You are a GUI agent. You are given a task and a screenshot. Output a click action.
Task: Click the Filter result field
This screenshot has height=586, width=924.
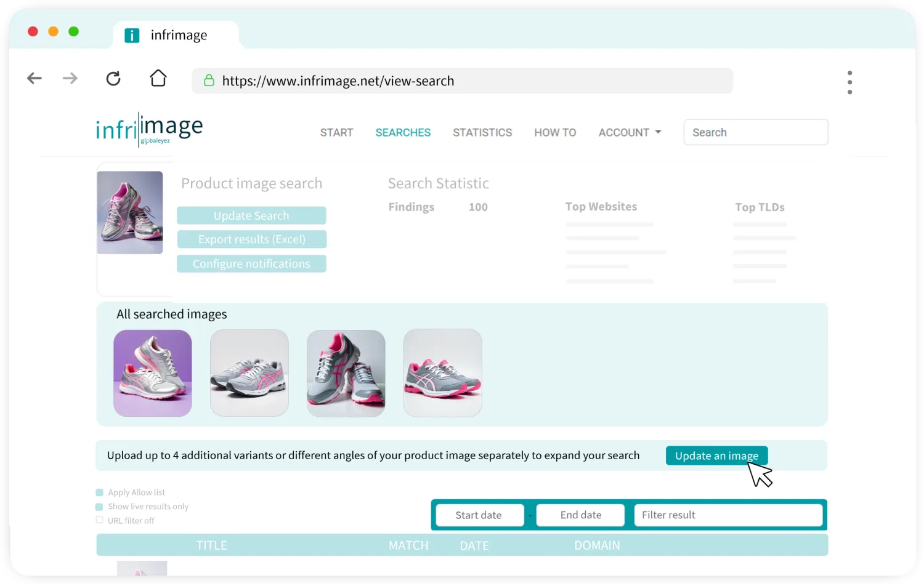pyautogui.click(x=728, y=515)
